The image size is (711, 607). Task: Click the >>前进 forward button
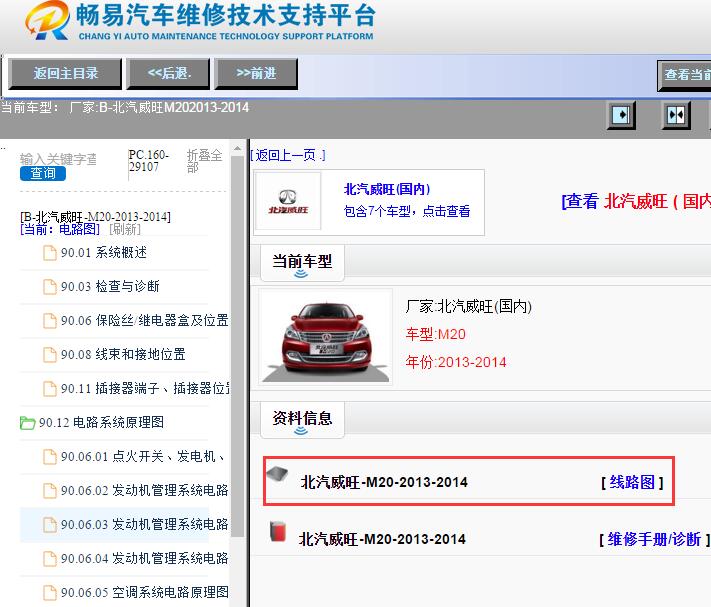tap(256, 73)
